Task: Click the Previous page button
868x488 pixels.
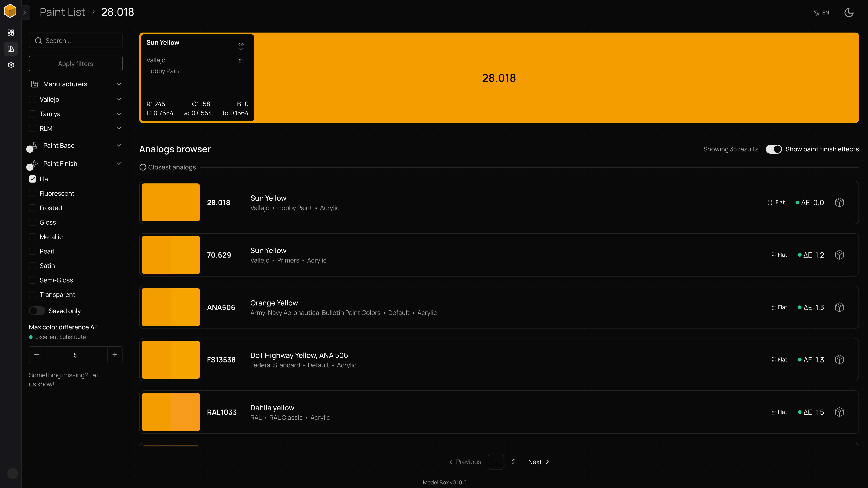Action: (465, 462)
